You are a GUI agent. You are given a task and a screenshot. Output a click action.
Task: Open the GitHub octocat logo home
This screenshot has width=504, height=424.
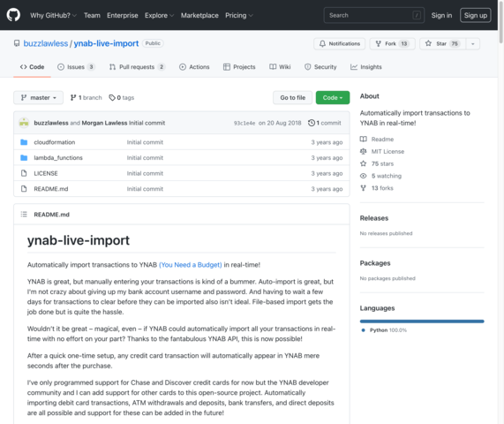tap(13, 15)
